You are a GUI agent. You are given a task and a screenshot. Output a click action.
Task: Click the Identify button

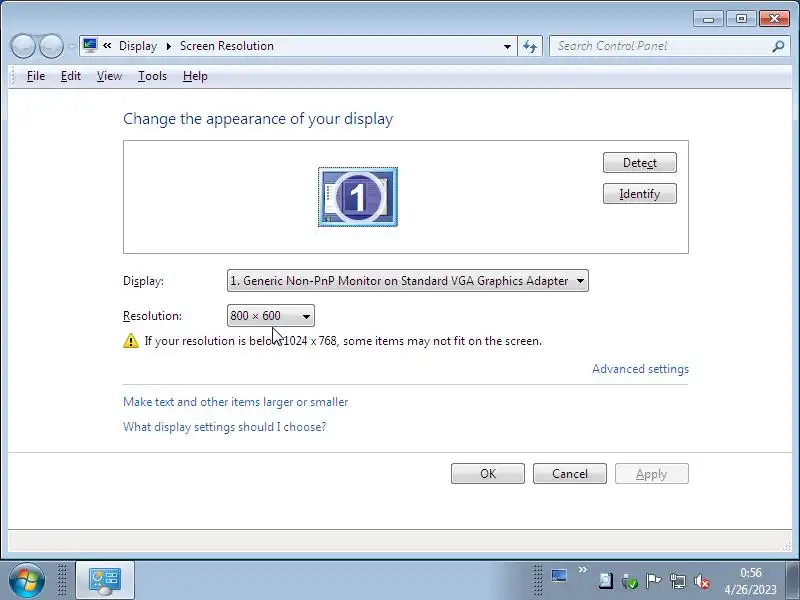[640, 194]
